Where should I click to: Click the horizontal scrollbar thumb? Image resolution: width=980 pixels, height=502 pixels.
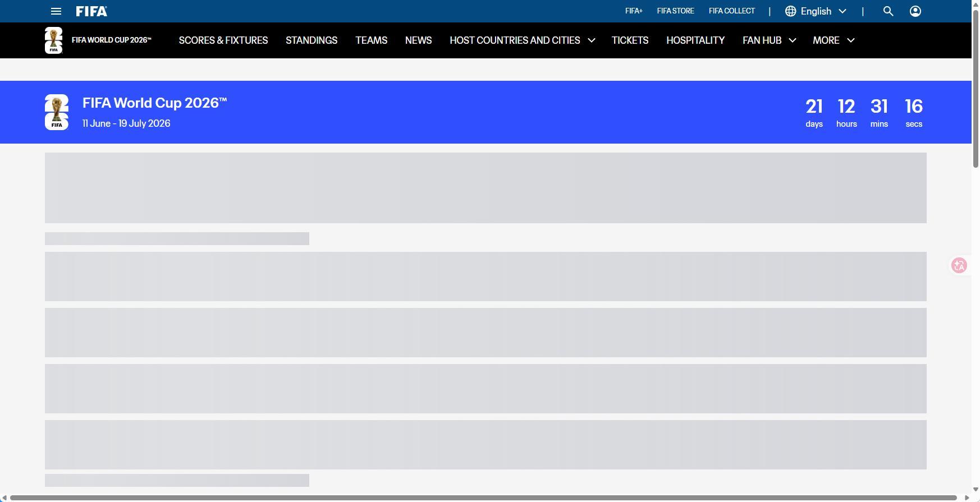click(483, 498)
